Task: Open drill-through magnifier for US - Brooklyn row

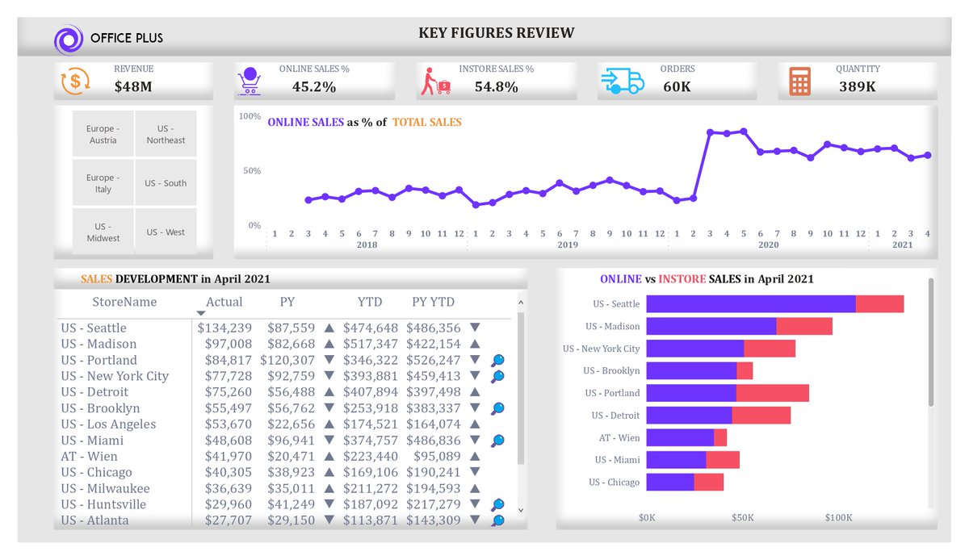Action: pos(498,408)
